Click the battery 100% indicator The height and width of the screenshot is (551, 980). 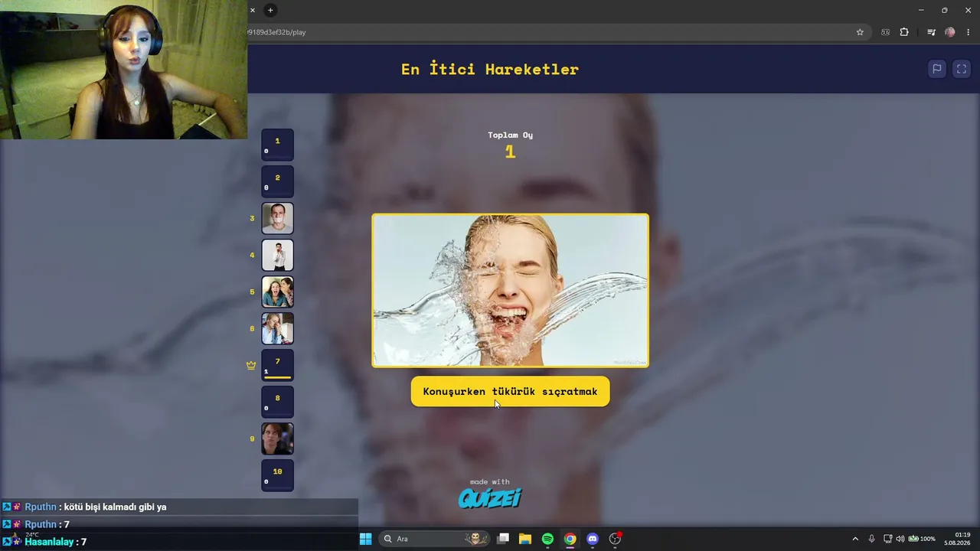[922, 539]
